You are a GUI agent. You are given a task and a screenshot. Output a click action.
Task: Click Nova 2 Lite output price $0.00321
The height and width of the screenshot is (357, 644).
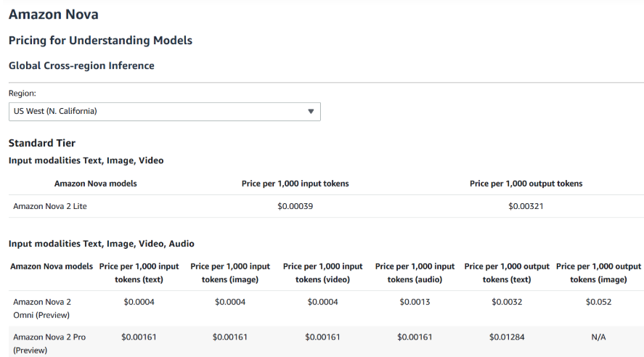(x=526, y=206)
